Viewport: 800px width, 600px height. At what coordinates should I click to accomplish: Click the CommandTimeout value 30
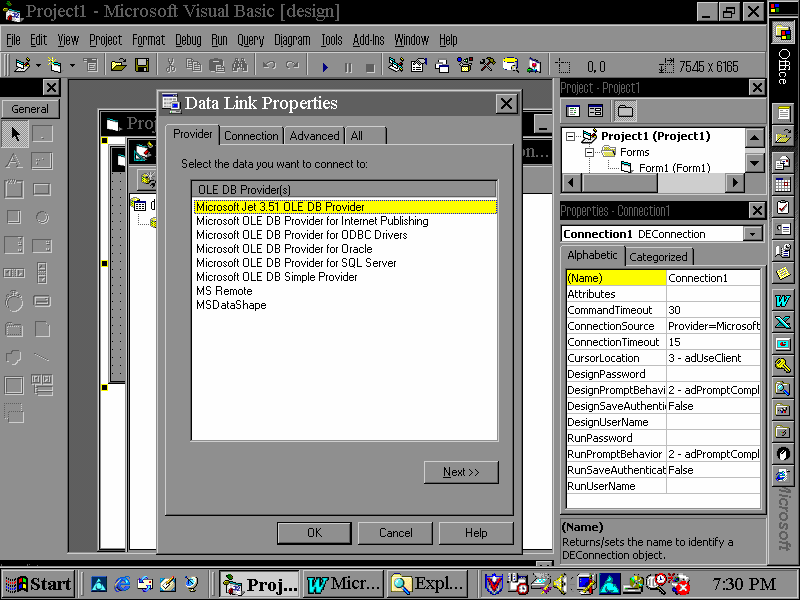click(713, 310)
